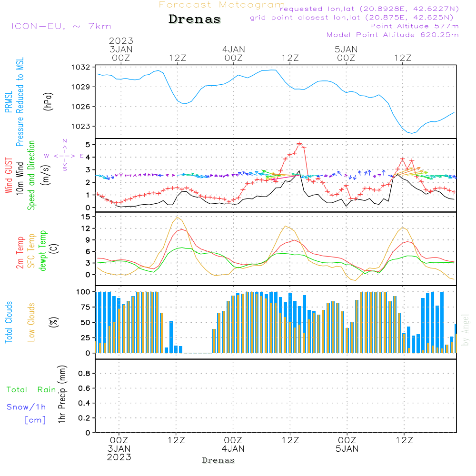The image size is (476, 476).
Task: Click the '(hPa)' unit label
Action: (48, 101)
